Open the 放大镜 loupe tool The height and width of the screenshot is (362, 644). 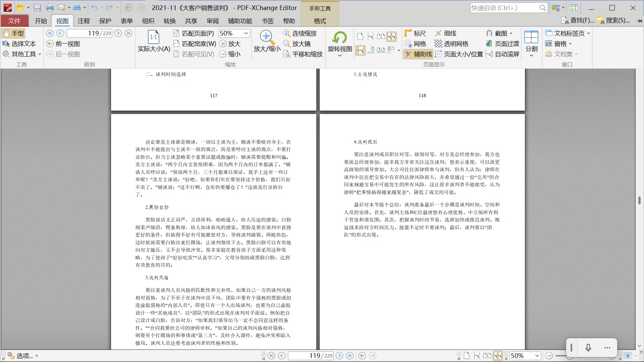(x=297, y=44)
